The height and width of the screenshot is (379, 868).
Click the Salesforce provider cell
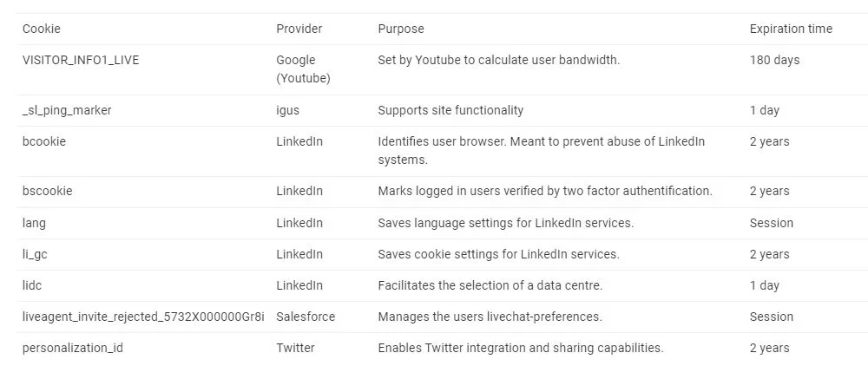306,317
